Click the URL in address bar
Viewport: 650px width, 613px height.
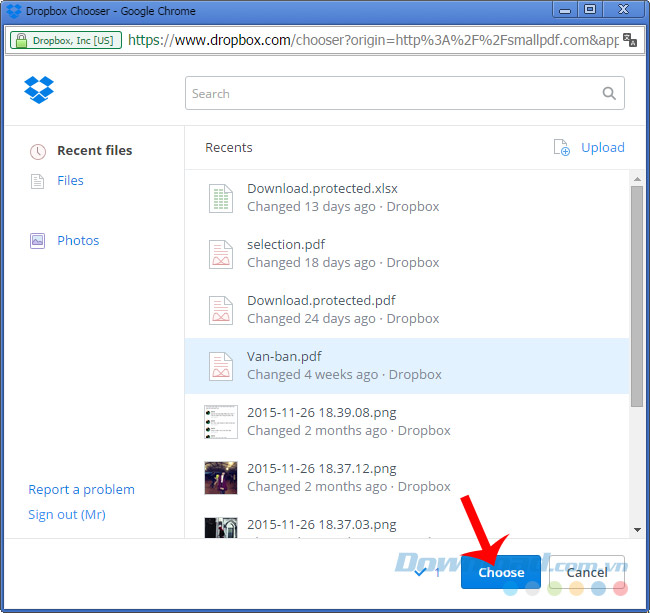pyautogui.click(x=373, y=40)
